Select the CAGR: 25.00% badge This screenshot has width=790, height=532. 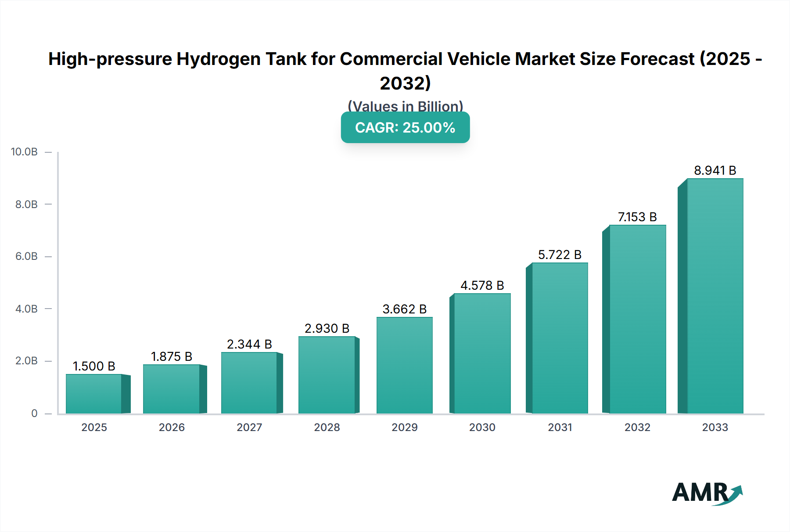pos(405,128)
